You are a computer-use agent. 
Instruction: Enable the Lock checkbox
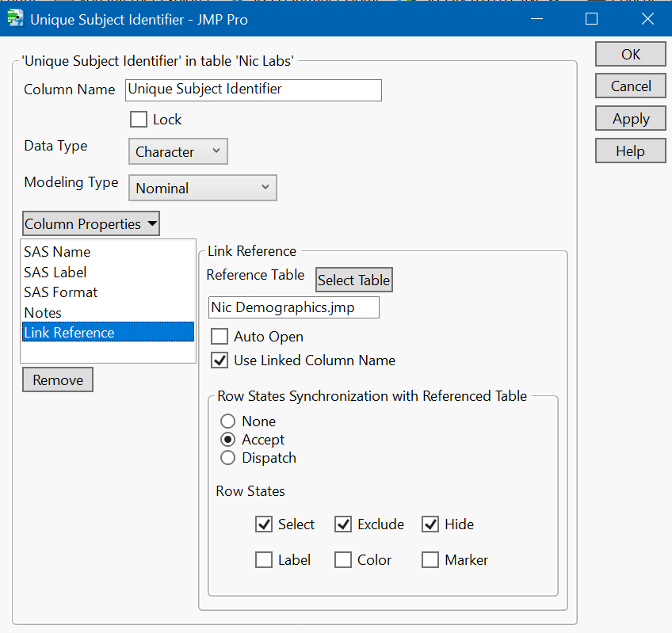139,119
